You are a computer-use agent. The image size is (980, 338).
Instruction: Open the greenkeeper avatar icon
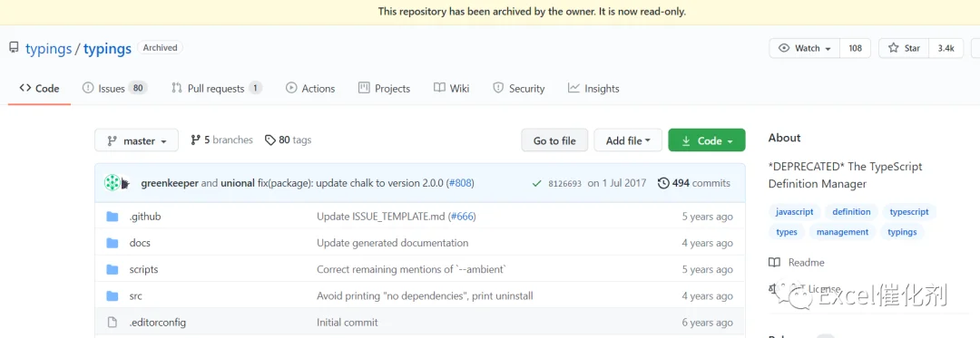tap(112, 183)
